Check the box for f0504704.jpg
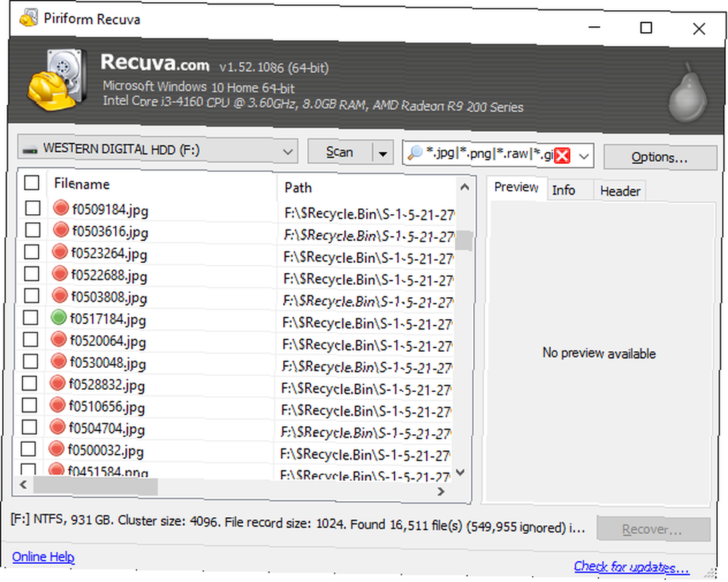The image size is (728, 582). point(30,426)
